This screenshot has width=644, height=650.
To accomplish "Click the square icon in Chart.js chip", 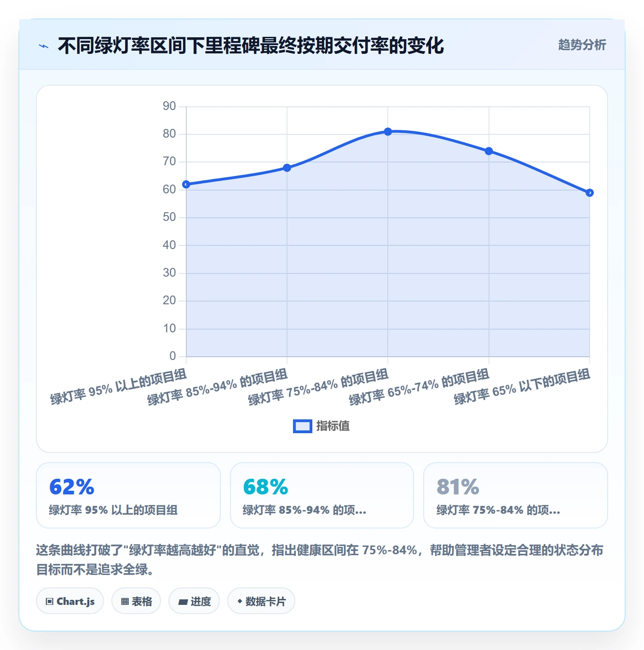I will pyautogui.click(x=50, y=602).
